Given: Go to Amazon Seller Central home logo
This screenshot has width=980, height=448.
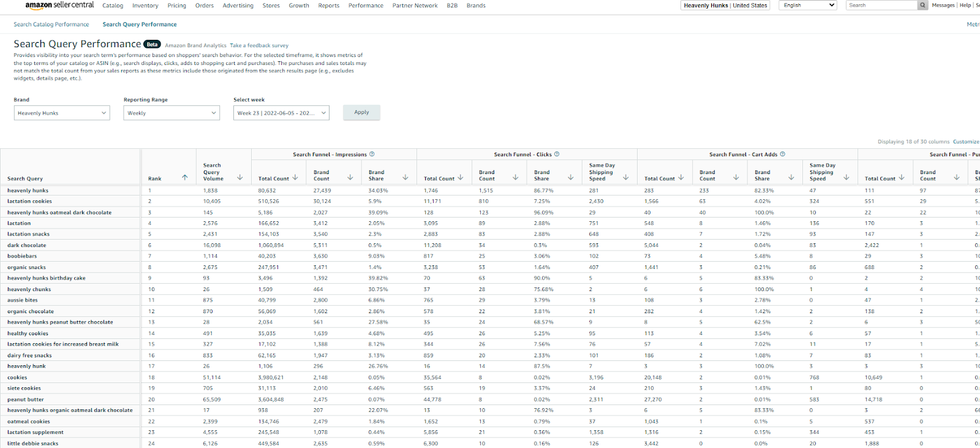Looking at the screenshot, I should tap(59, 5).
